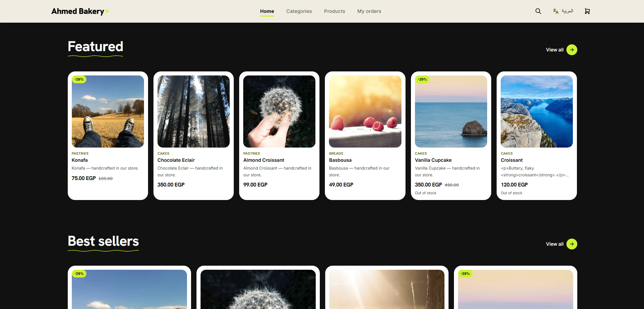
Task: Click the Best sellers View all arrow
Action: (x=572, y=244)
